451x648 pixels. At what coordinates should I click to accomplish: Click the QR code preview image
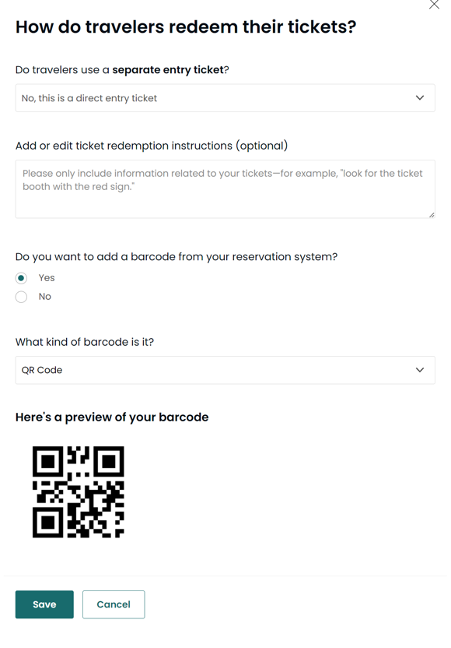click(79, 492)
